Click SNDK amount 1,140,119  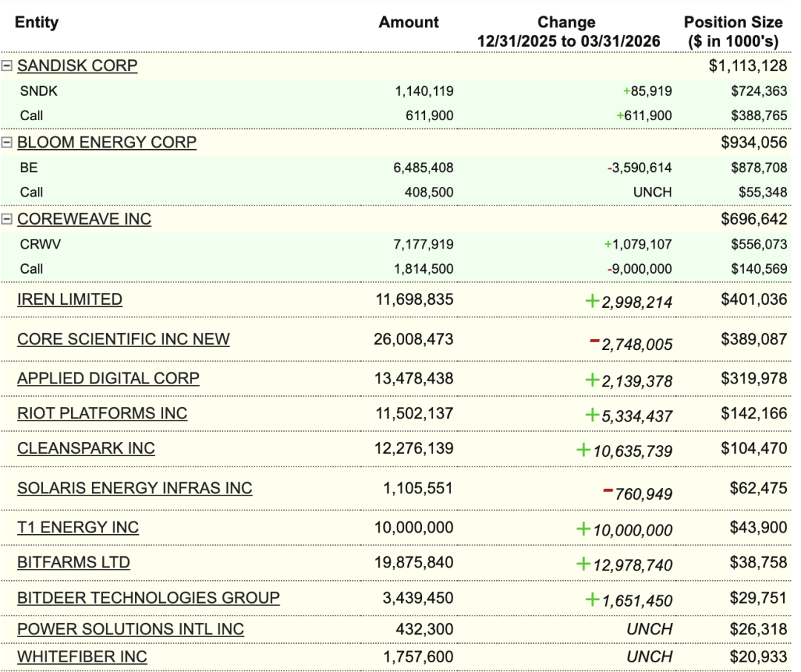pyautogui.click(x=424, y=91)
